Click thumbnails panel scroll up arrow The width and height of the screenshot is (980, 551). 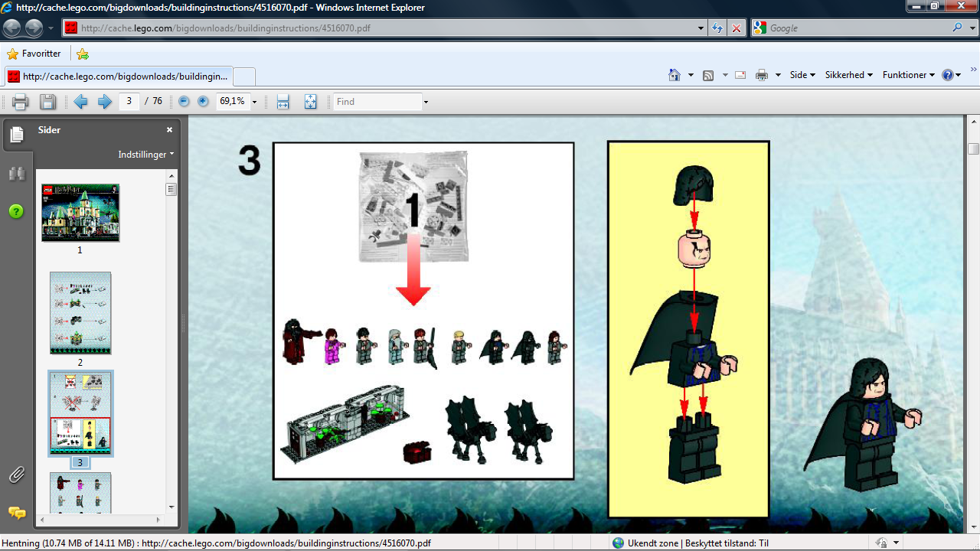171,176
